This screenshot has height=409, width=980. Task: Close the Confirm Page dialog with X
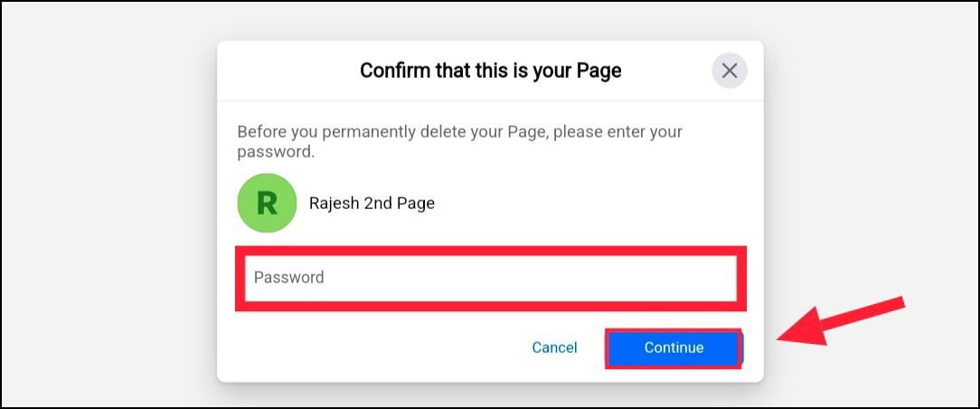tap(730, 71)
